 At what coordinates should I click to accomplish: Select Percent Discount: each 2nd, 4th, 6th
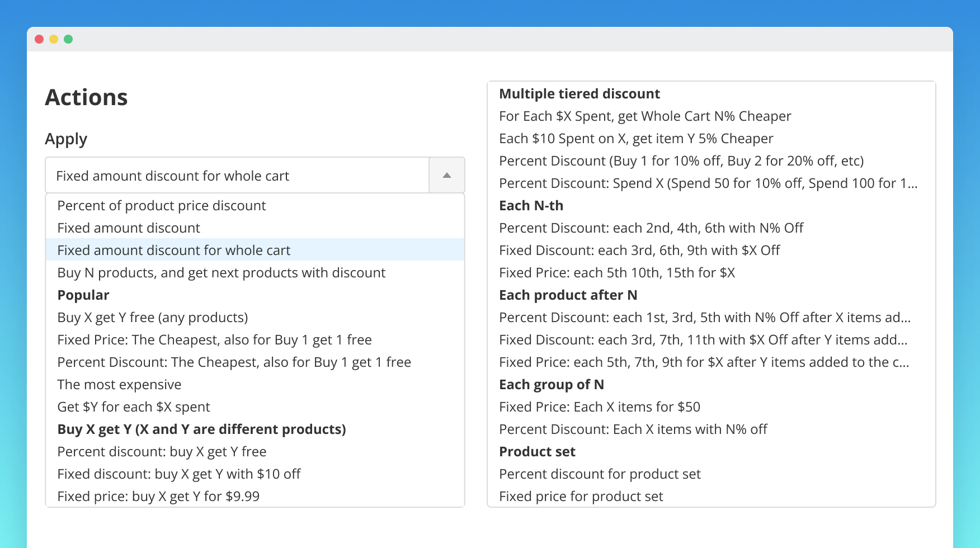(x=651, y=228)
